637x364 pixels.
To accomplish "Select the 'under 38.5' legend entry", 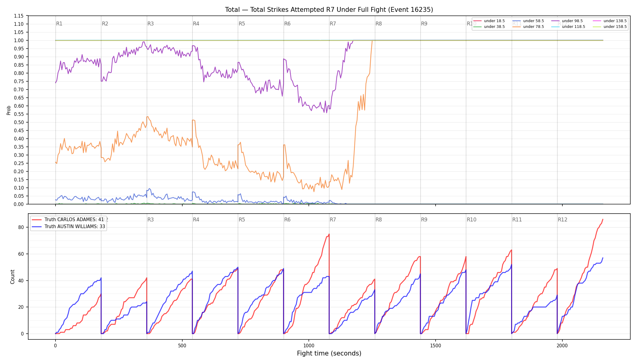I will click(489, 27).
